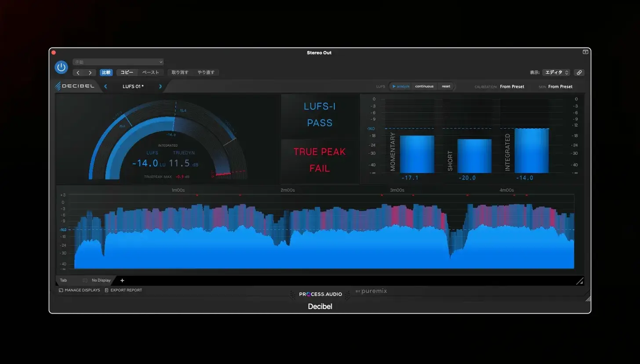The image size is (640, 364).
Task: Open the エディタ view dropdown
Action: pos(556,73)
